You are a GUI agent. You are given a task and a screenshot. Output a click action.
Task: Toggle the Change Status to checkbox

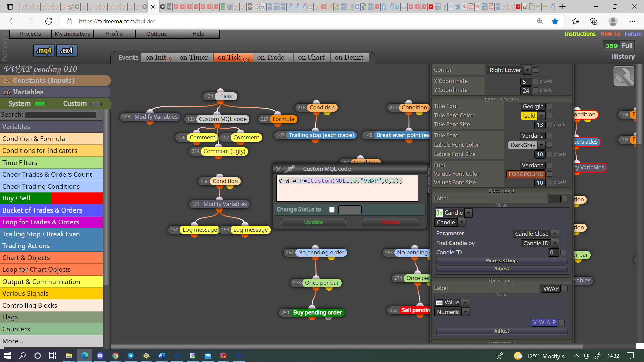332,209
